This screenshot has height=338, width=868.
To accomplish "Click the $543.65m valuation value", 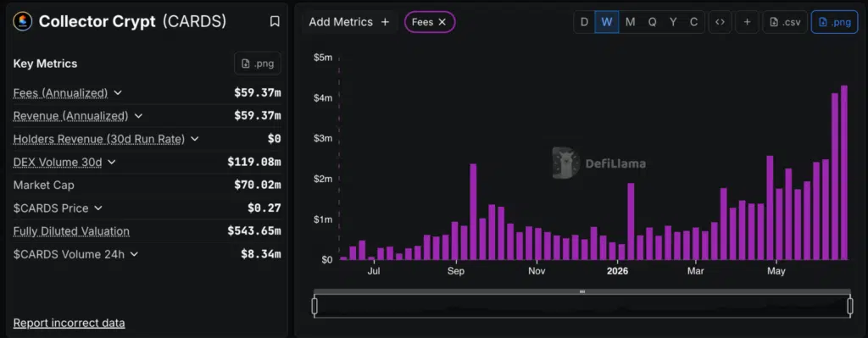I will click(x=254, y=231).
